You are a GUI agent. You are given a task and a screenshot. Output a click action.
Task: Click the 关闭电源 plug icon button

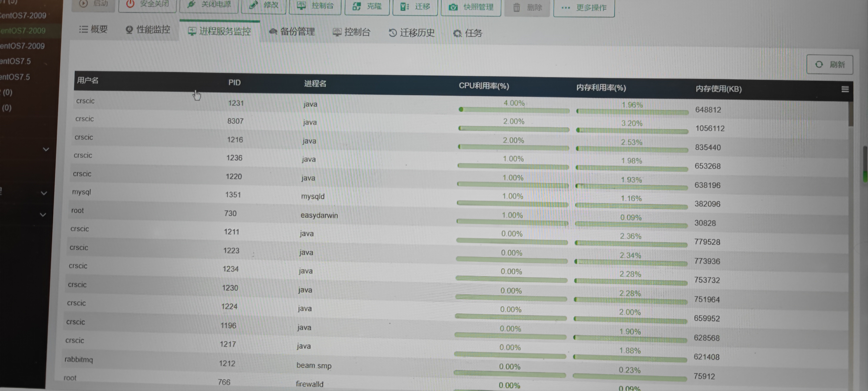[209, 5]
